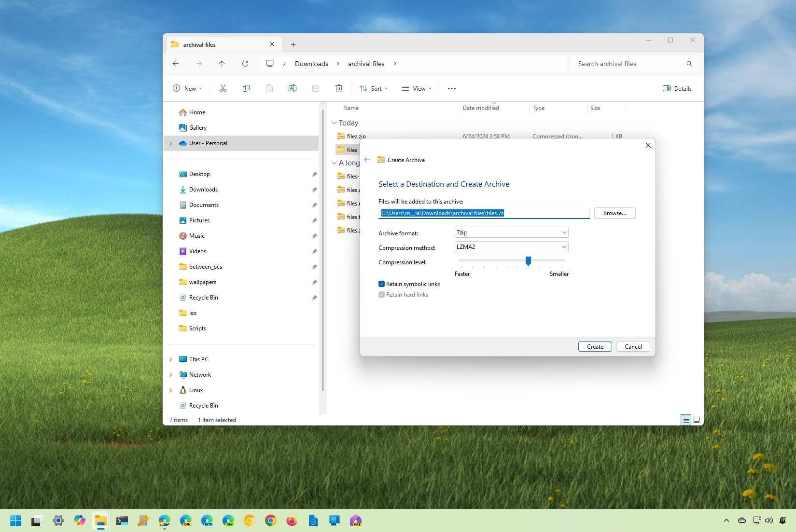Sort by Size column header
The width and height of the screenshot is (796, 532).
595,108
